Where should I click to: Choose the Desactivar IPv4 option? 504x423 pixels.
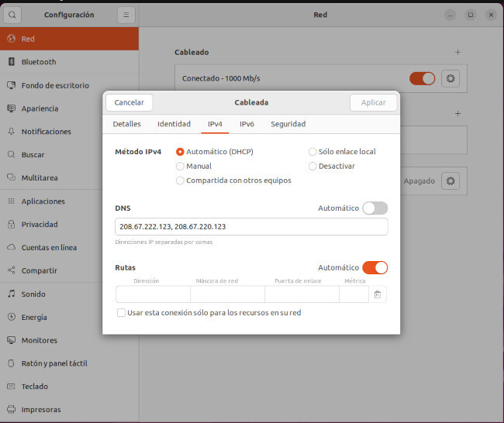click(x=312, y=167)
